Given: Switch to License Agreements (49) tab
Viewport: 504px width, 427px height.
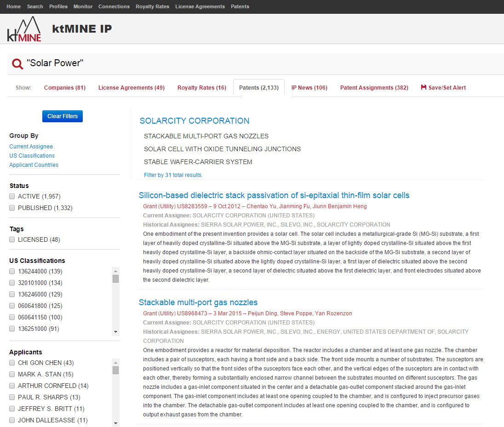Looking at the screenshot, I should 132,88.
